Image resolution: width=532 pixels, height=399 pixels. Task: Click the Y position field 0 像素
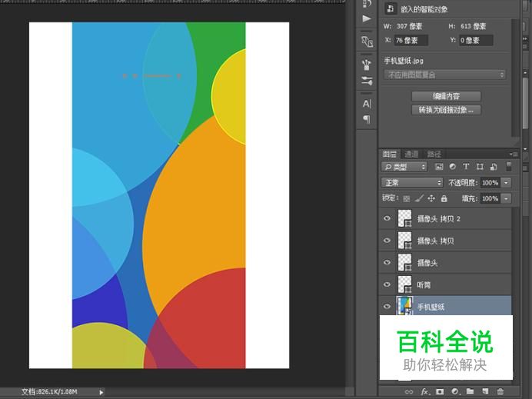[476, 41]
